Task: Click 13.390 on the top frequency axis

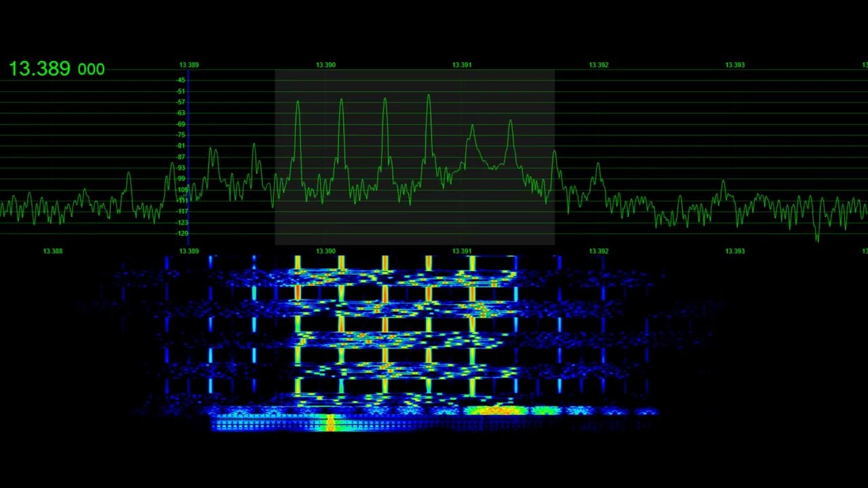Action: pos(325,65)
